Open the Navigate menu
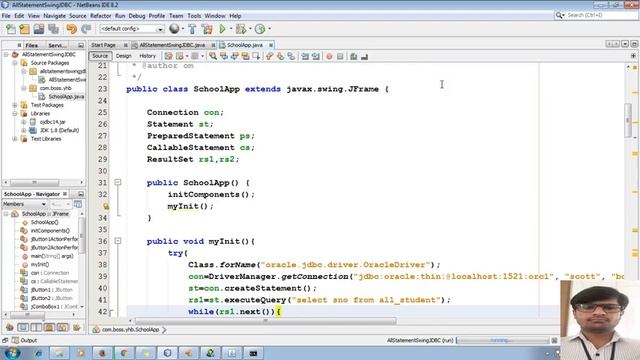640x360 pixels. coord(54,16)
